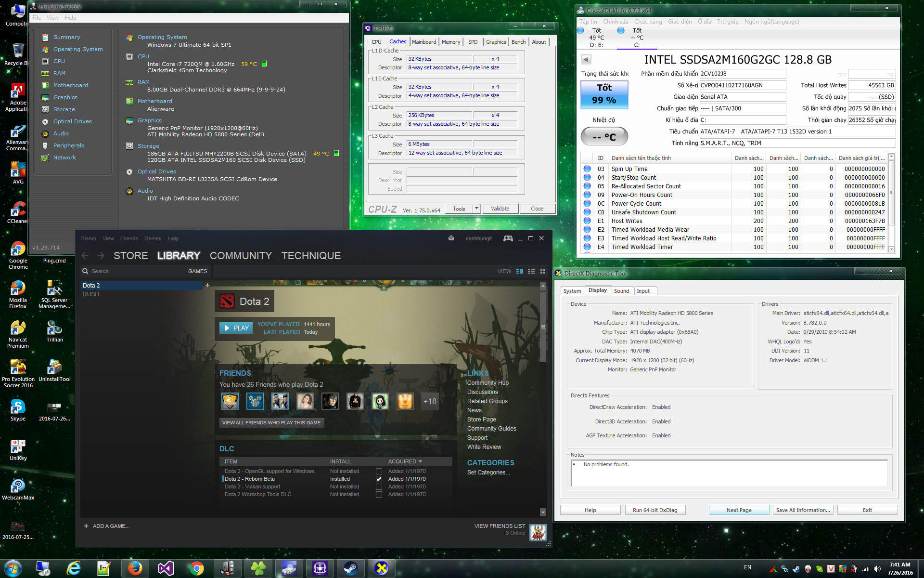
Task: Click the previous disk arrow in CrystalDiskInfo
Action: tap(586, 60)
